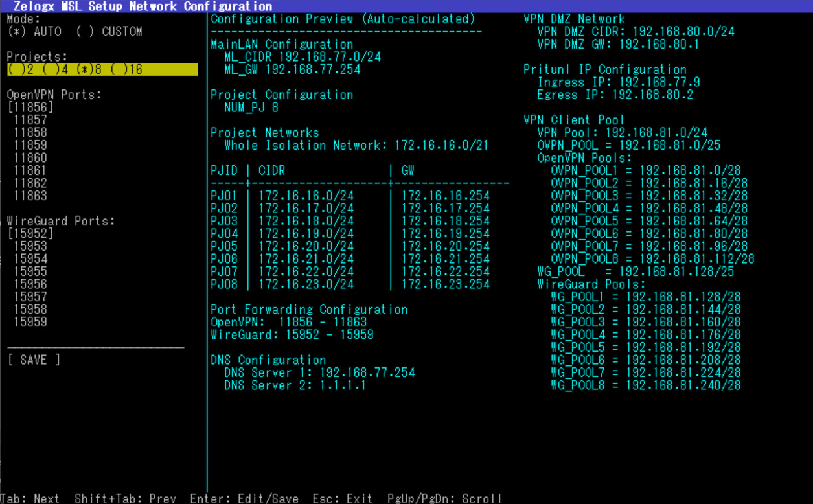
Task: Click PJ01 CIDR 172.16.16.0/24 cell
Action: pyautogui.click(x=306, y=196)
